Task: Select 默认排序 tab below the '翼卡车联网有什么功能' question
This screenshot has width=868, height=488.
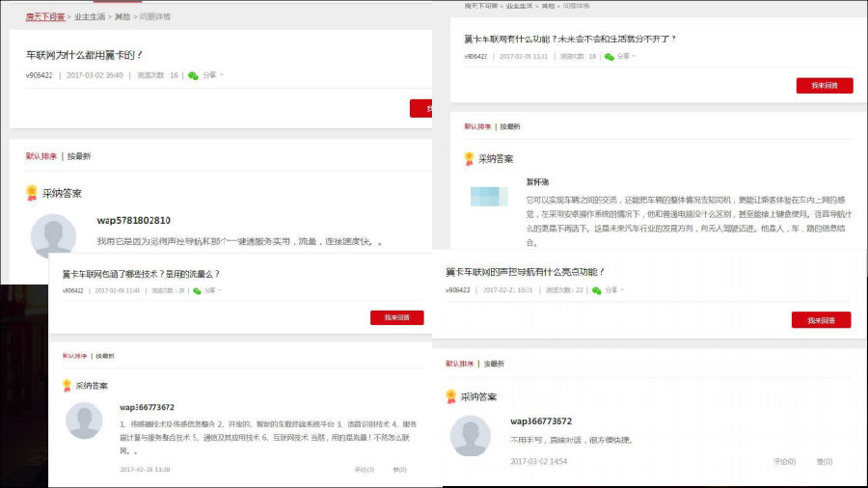Action: click(x=477, y=126)
